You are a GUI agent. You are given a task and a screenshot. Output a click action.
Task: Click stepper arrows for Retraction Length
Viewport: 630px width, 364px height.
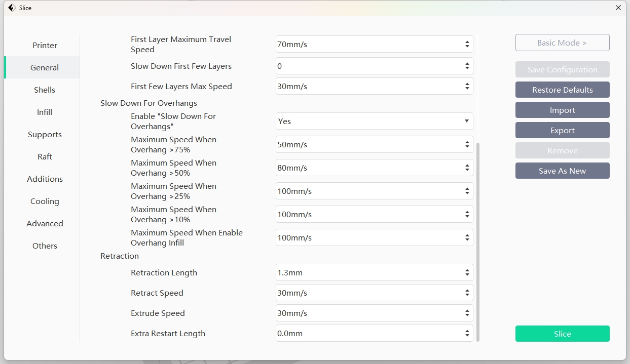467,273
